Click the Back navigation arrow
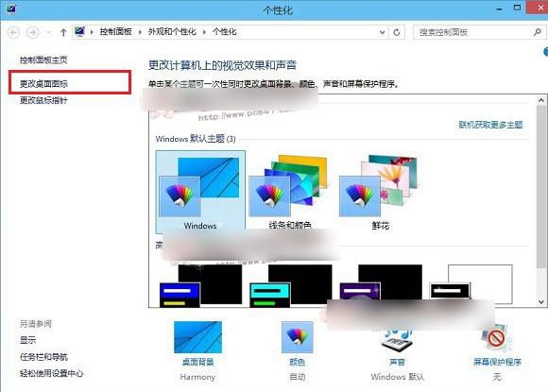Image resolution: width=548 pixels, height=392 pixels. click(x=14, y=32)
